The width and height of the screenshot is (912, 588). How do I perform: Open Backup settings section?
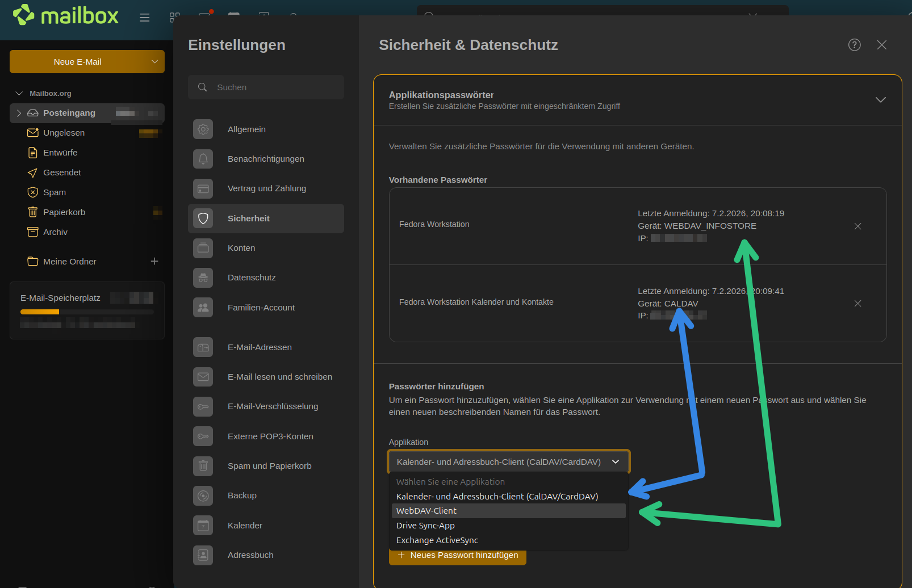click(x=242, y=495)
